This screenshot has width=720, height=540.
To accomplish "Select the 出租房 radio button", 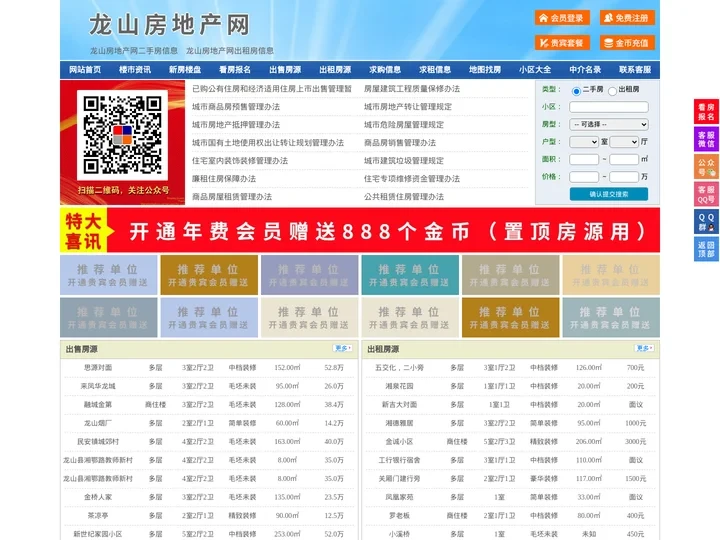I will tap(612, 91).
